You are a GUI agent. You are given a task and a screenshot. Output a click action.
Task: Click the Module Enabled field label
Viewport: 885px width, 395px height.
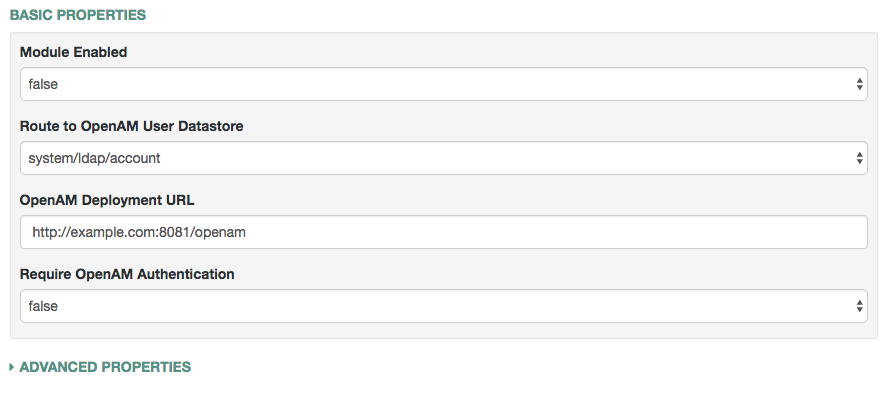[x=73, y=52]
